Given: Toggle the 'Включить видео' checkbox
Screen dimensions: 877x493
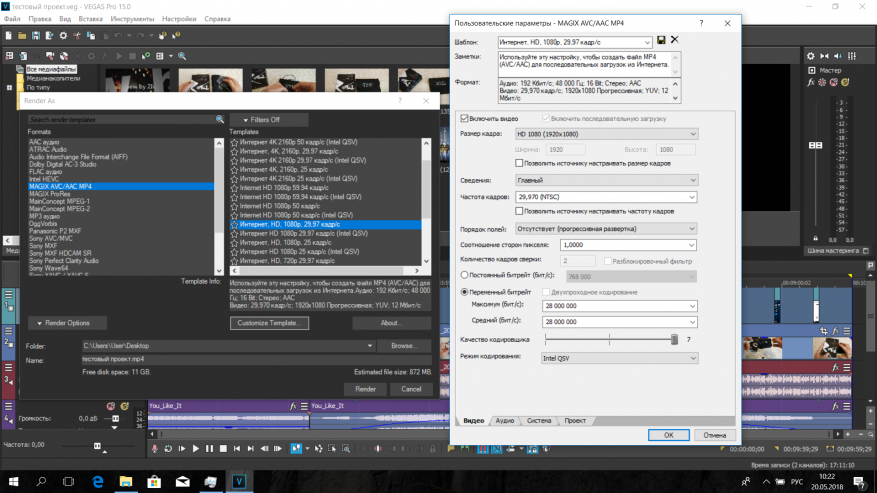Looking at the screenshot, I should [x=464, y=119].
